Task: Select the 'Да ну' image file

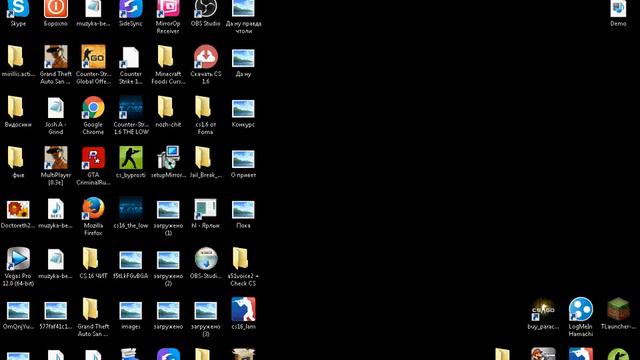Action: (243, 58)
